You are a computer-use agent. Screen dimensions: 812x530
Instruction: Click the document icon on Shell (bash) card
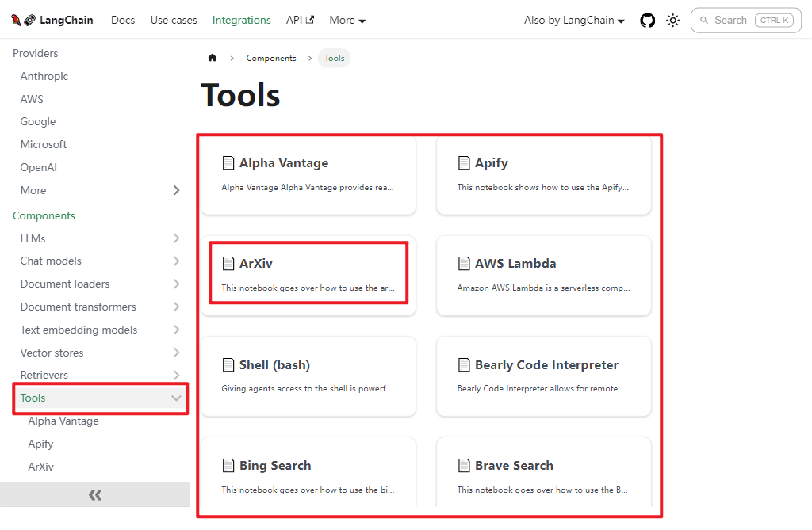228,365
